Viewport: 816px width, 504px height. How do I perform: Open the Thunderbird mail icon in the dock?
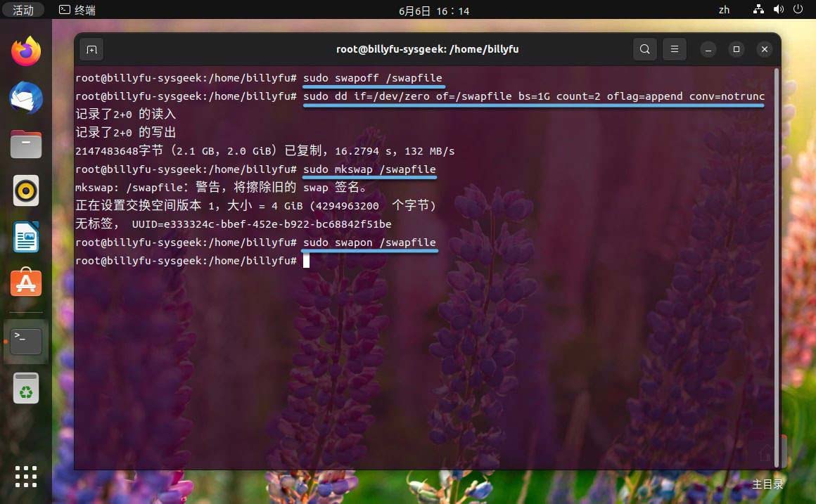[25, 97]
